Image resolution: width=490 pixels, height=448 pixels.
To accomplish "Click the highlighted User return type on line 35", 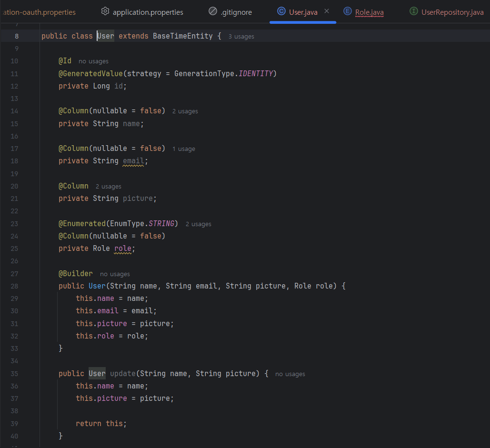I will 97,373.
